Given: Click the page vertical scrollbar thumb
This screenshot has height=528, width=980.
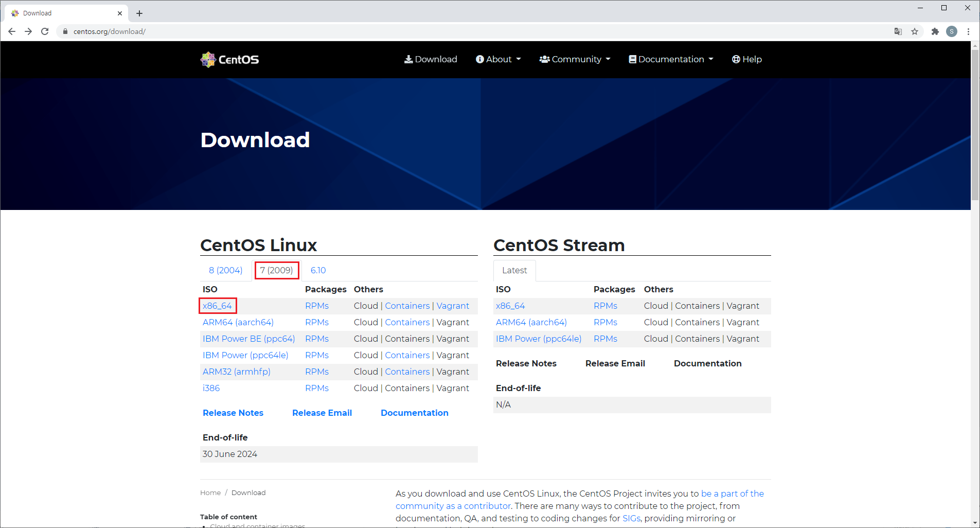Looking at the screenshot, I should coord(975,125).
